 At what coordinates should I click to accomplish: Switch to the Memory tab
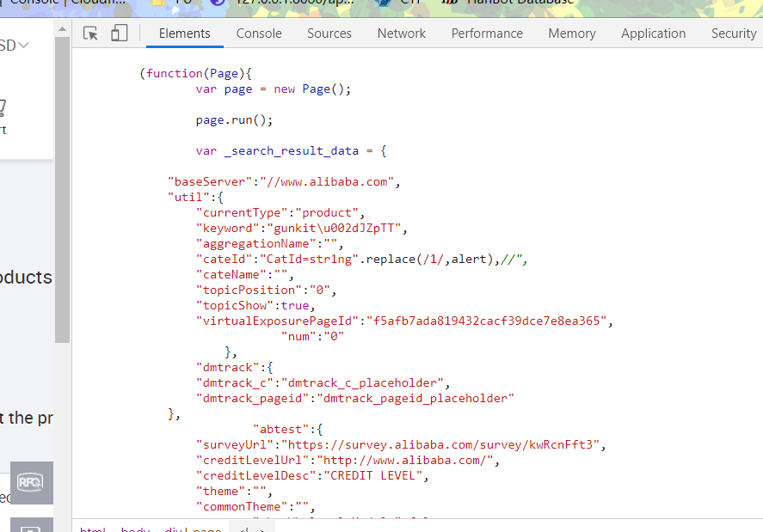[572, 34]
